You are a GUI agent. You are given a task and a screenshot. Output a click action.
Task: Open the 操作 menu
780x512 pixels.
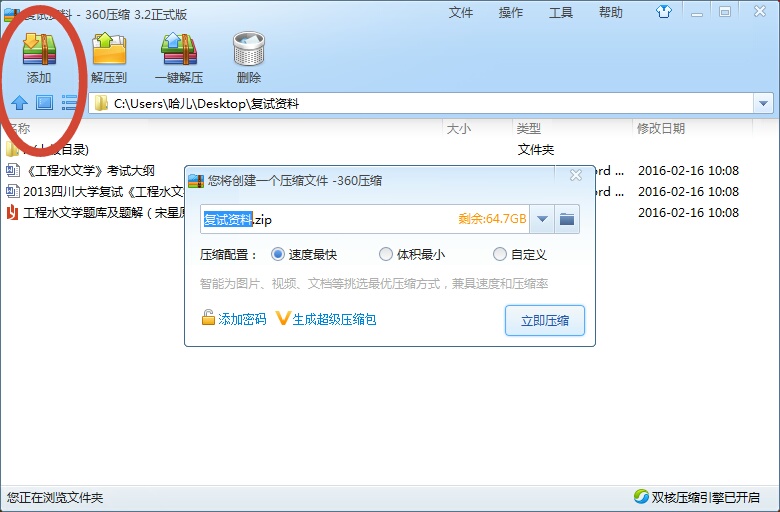point(511,12)
